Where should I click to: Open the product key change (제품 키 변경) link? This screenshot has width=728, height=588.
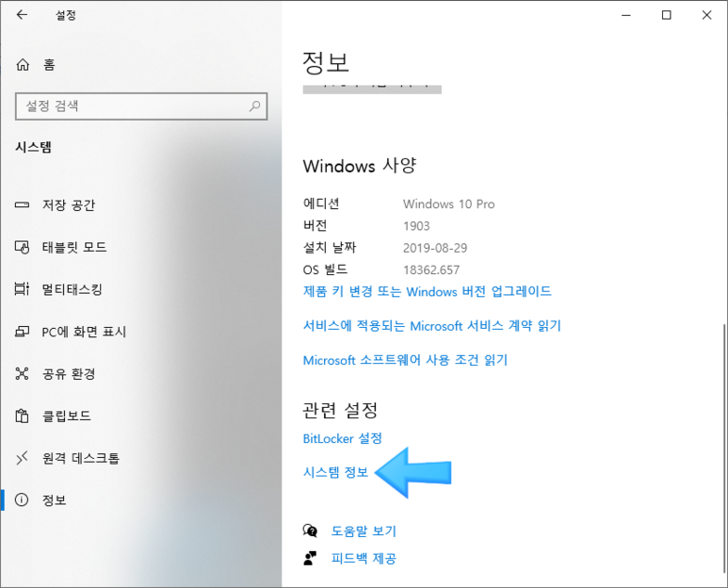click(x=428, y=291)
